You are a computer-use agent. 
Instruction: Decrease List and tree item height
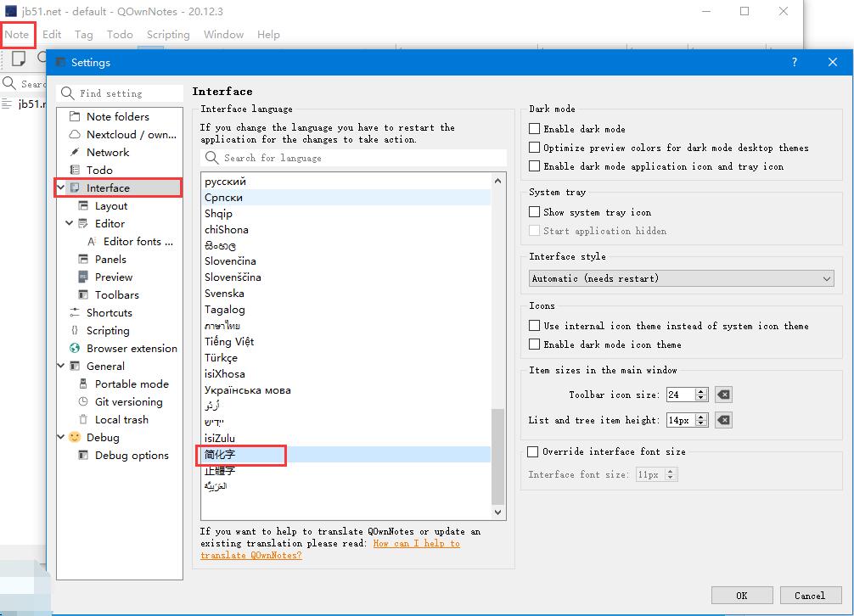coord(701,424)
